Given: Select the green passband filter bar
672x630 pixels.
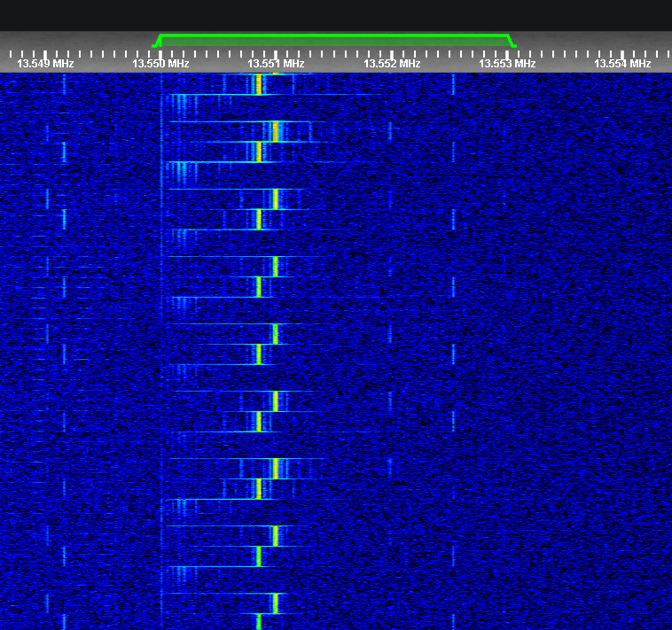Looking at the screenshot, I should pos(334,40).
